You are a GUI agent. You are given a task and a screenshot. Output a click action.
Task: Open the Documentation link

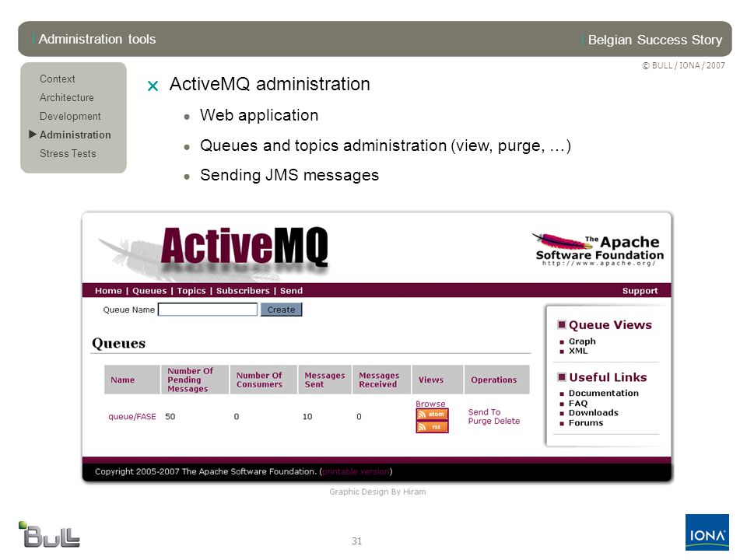click(604, 394)
